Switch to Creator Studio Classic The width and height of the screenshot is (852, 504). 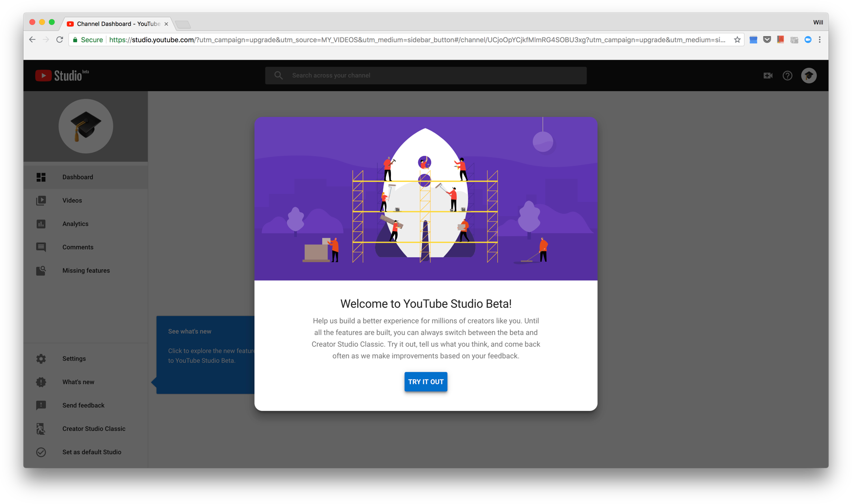coord(86,429)
